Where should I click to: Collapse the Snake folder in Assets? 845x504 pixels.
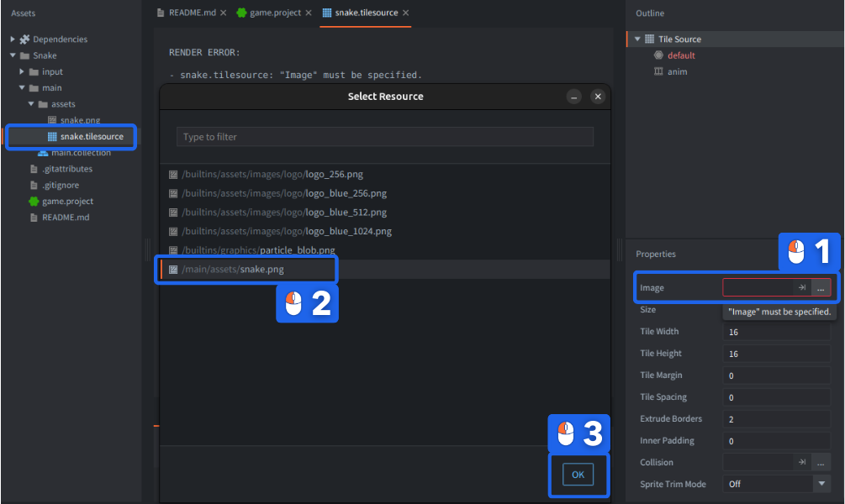point(13,55)
